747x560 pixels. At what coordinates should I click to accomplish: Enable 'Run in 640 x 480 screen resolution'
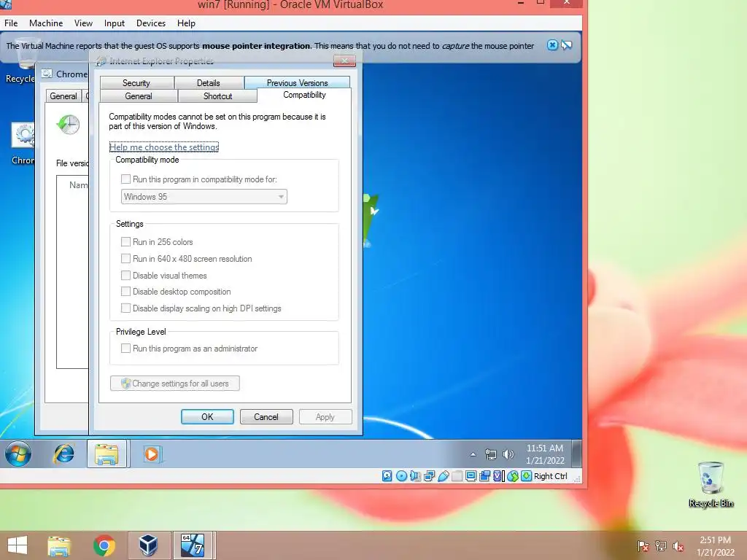click(x=125, y=259)
